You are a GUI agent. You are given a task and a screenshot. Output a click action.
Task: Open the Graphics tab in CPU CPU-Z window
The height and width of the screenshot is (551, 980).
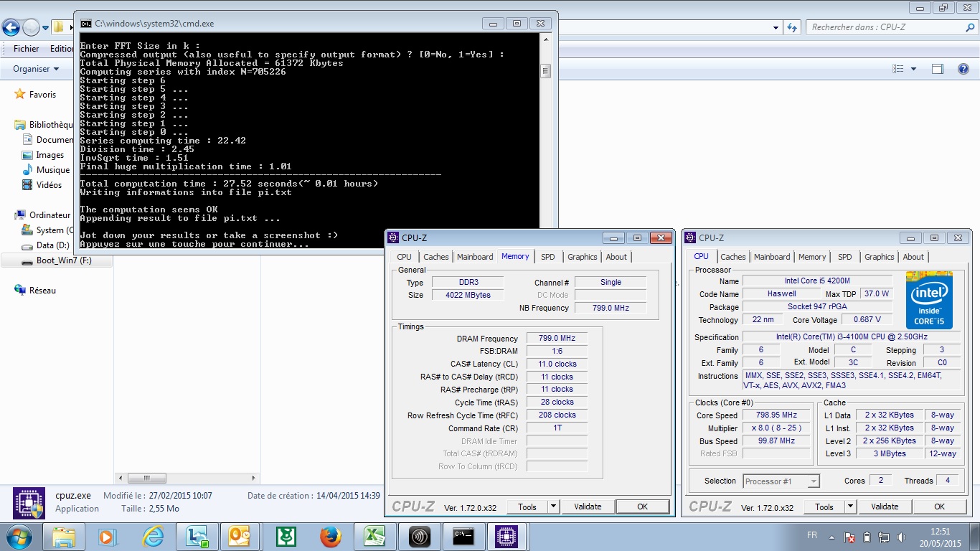tap(879, 257)
